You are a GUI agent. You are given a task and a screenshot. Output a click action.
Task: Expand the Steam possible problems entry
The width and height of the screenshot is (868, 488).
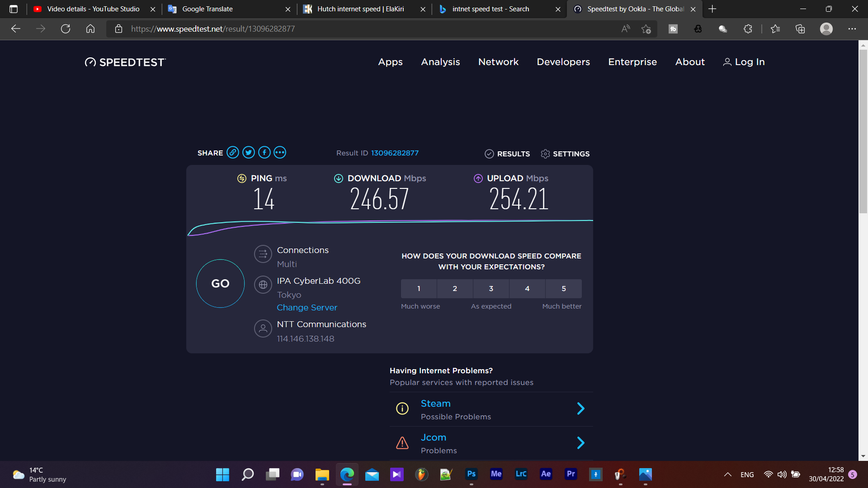(581, 409)
